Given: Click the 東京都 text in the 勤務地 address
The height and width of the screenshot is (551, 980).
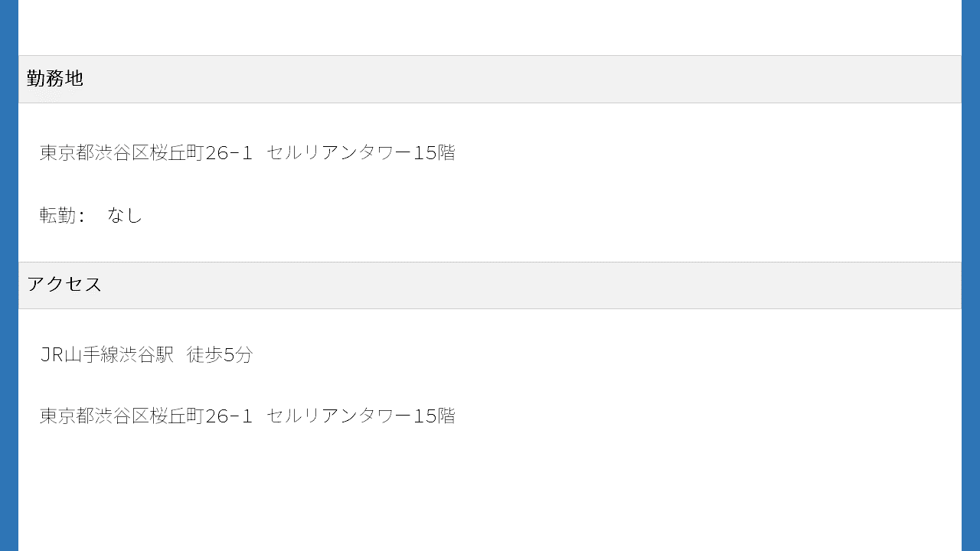Looking at the screenshot, I should 67,153.
